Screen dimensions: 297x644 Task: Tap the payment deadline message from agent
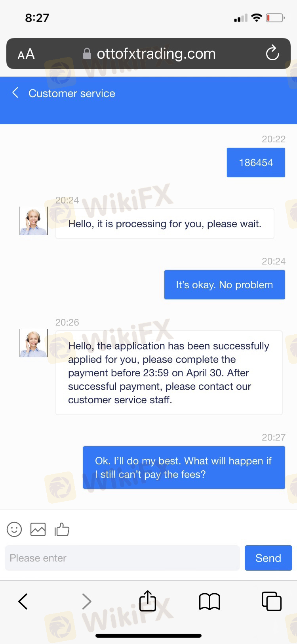coord(169,373)
